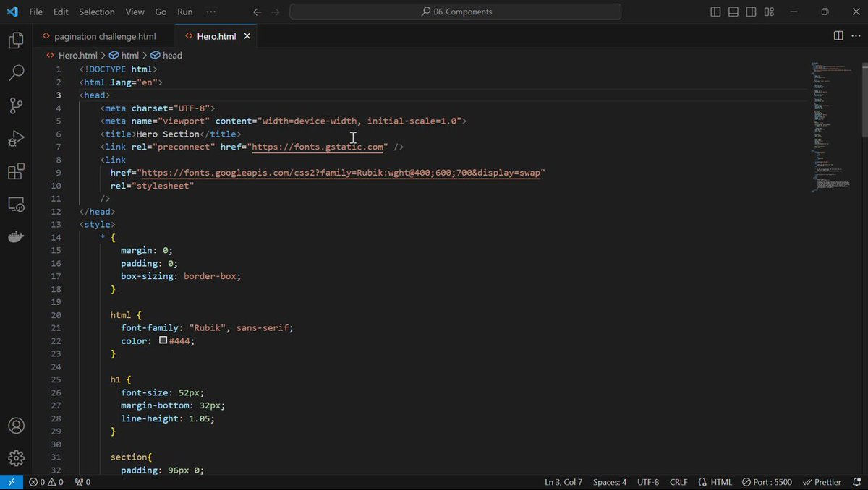Click the Hero Section title text
Screen dimensions: 868x490
168,134
